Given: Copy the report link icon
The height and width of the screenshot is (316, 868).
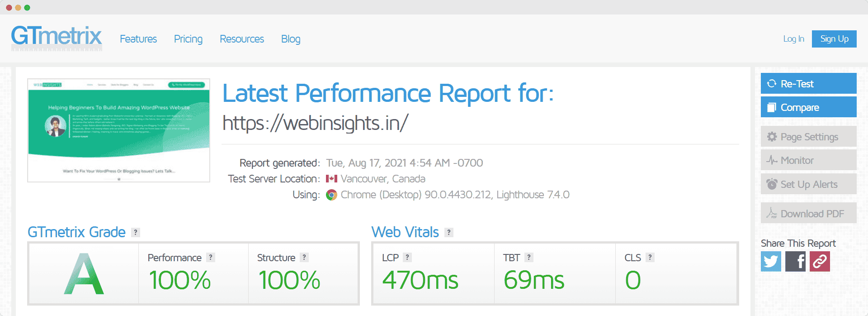Looking at the screenshot, I should click(820, 261).
